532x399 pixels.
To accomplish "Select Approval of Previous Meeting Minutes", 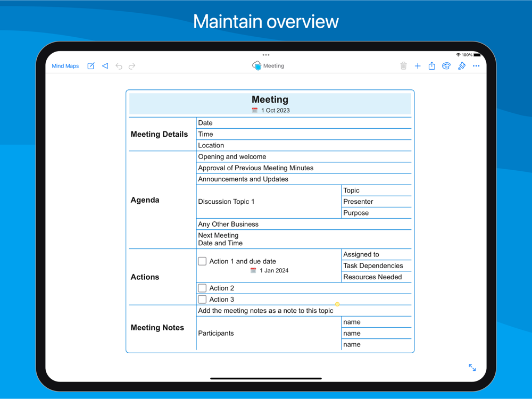I will point(304,168).
